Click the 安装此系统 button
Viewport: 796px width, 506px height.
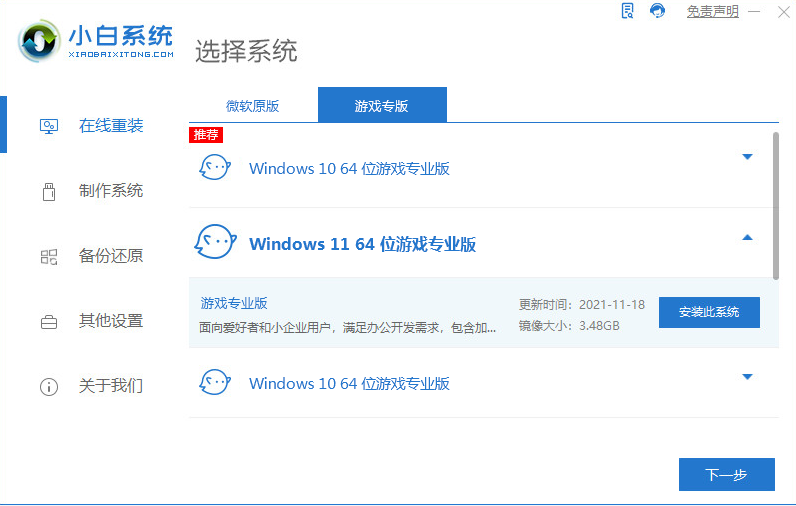[709, 312]
